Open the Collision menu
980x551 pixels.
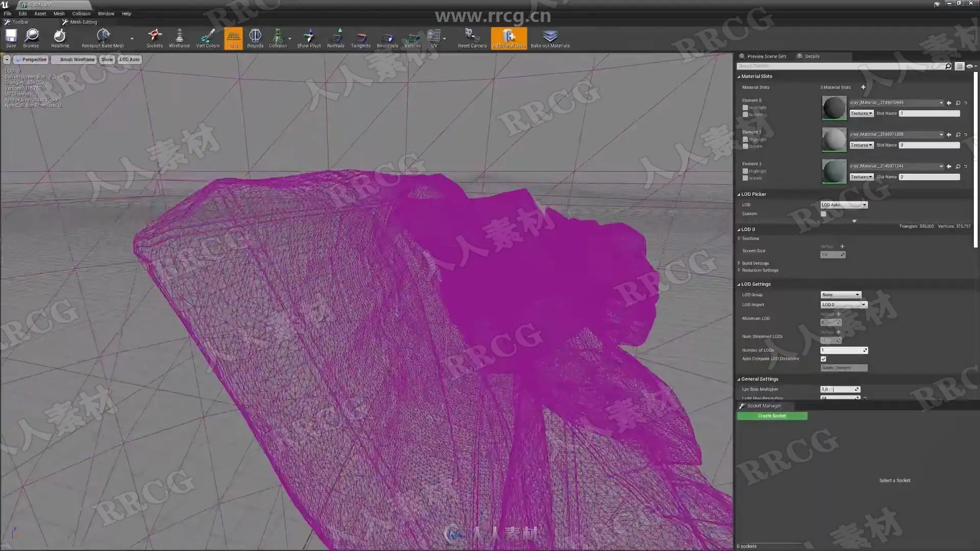[81, 14]
